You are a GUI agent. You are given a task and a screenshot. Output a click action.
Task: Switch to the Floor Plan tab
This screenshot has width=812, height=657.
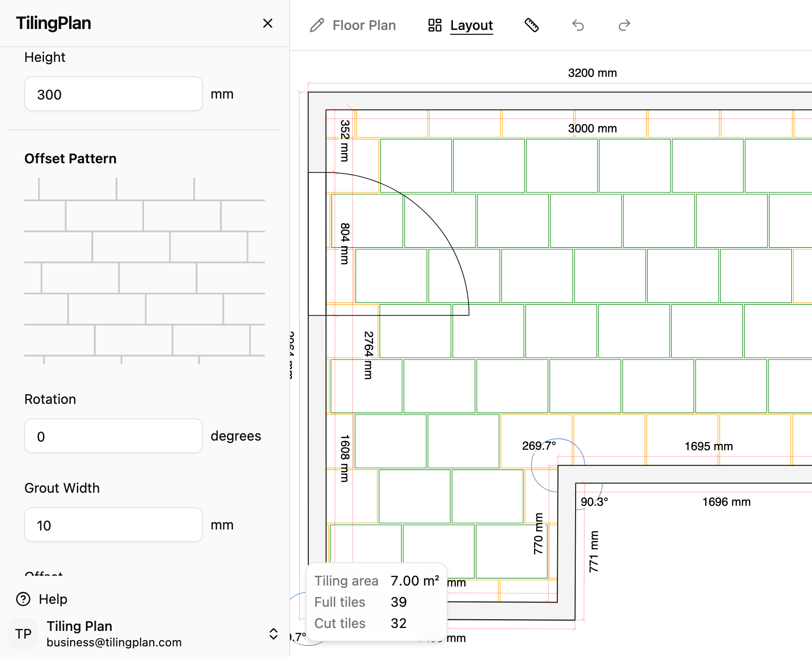pos(353,25)
